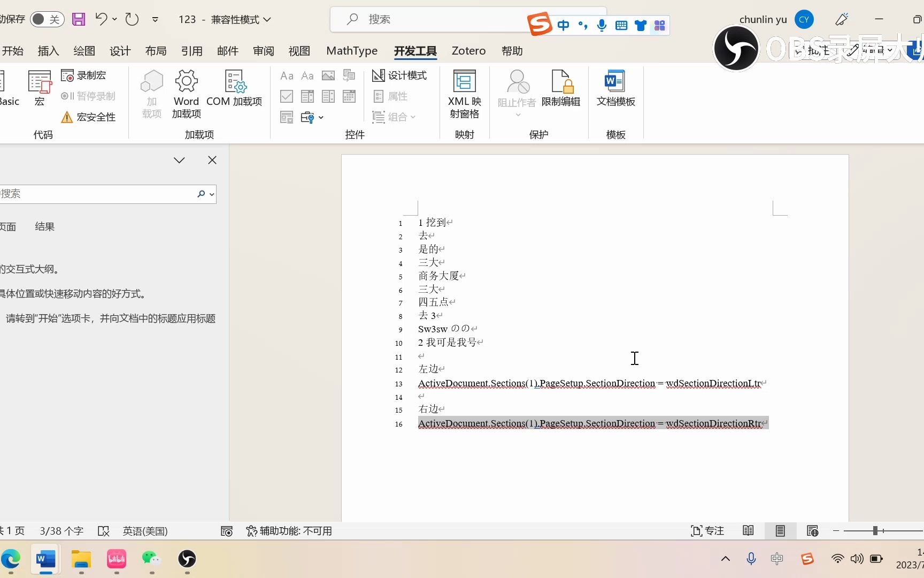924x578 pixels.
Task: Insert a checkbox content control
Action: tap(287, 96)
